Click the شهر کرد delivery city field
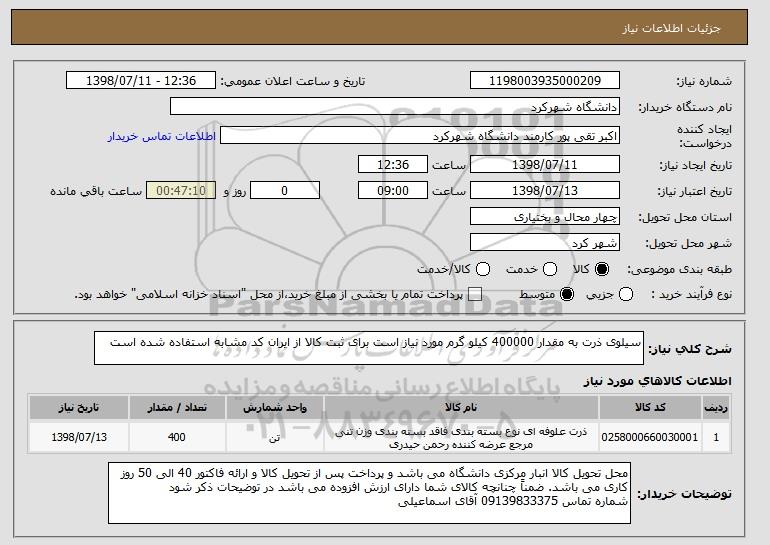This screenshot has height=545, width=770. click(x=545, y=243)
